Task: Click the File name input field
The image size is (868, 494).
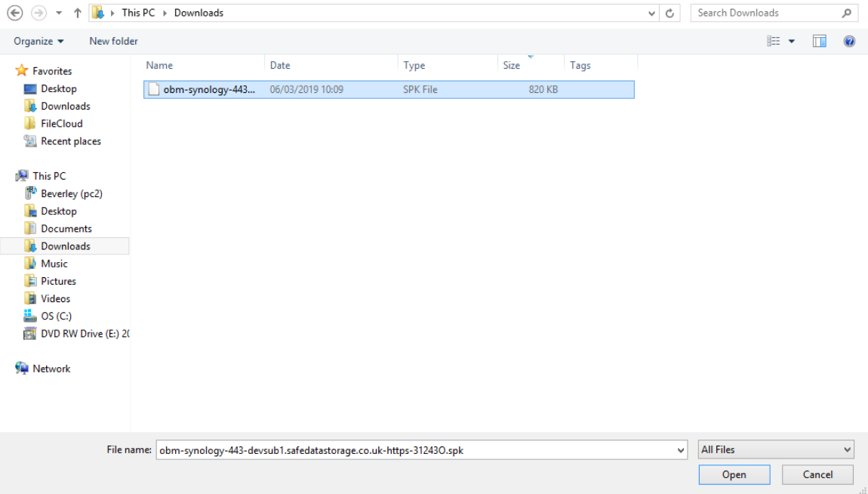Action: (x=415, y=450)
